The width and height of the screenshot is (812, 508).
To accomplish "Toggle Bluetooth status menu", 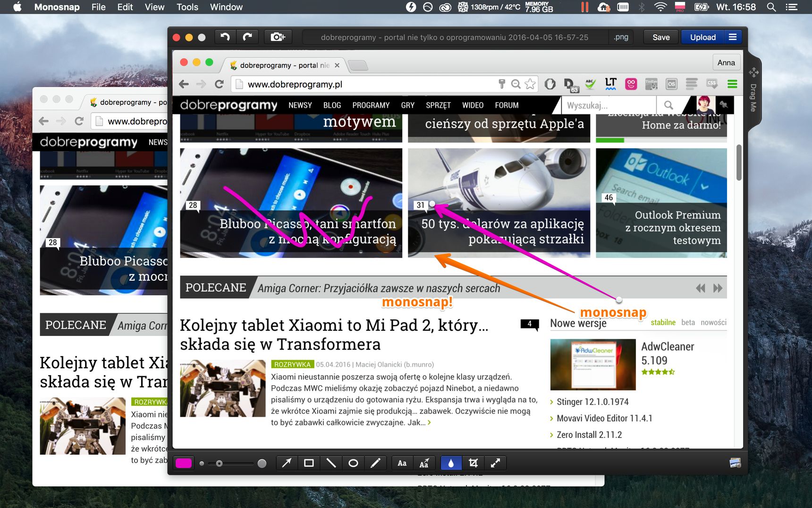I will pyautogui.click(x=642, y=7).
